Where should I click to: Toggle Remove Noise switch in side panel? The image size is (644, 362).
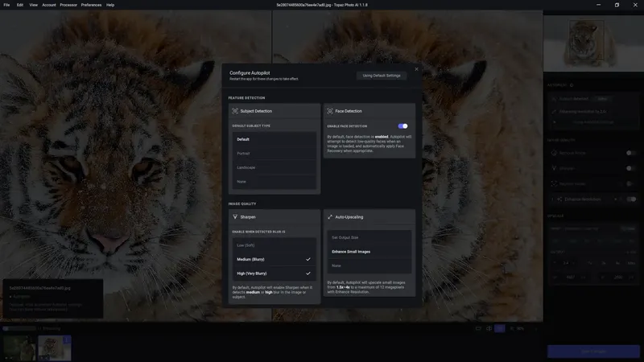click(x=630, y=153)
